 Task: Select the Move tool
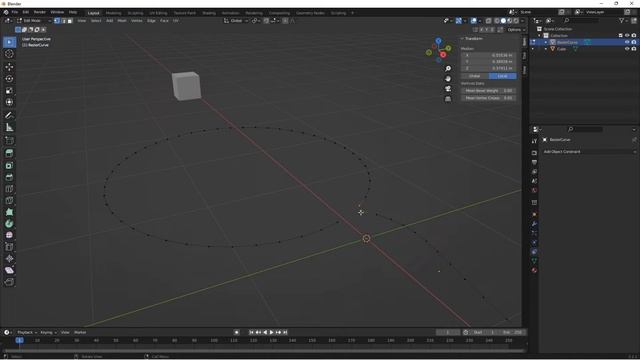click(9, 67)
